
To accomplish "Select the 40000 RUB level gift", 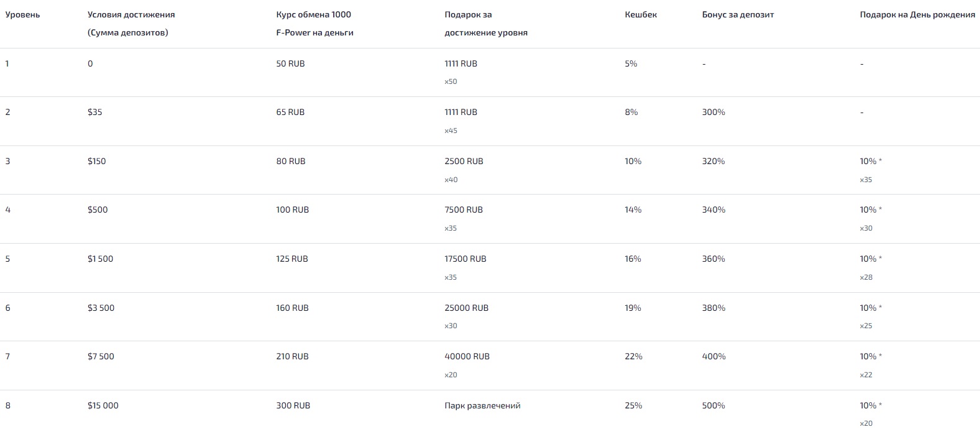I will click(x=467, y=356).
